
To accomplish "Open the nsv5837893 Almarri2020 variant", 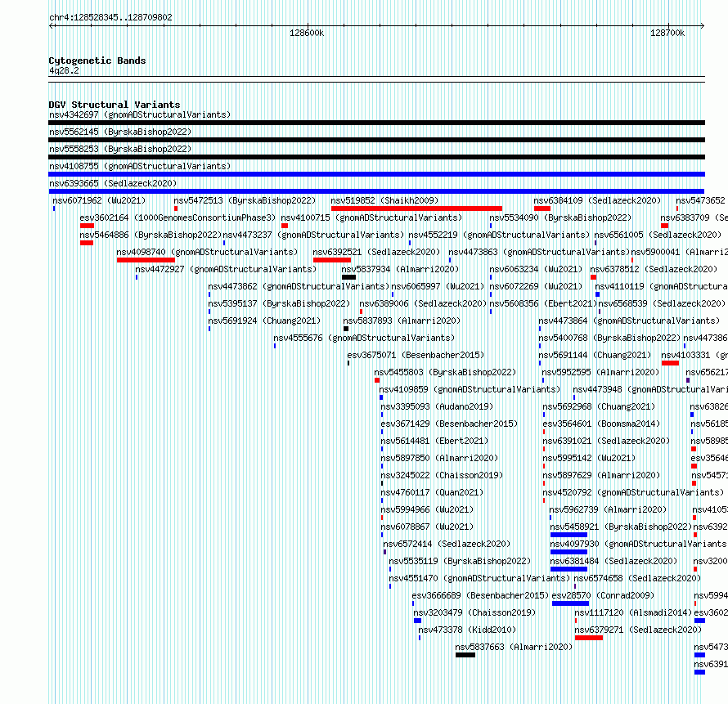I will [402, 321].
